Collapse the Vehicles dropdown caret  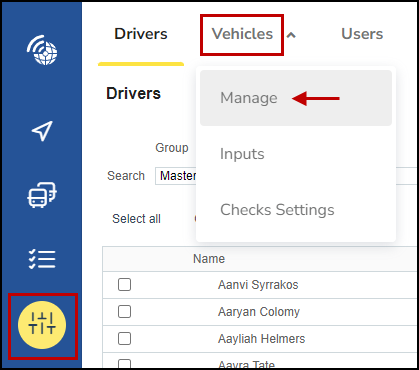pos(291,35)
